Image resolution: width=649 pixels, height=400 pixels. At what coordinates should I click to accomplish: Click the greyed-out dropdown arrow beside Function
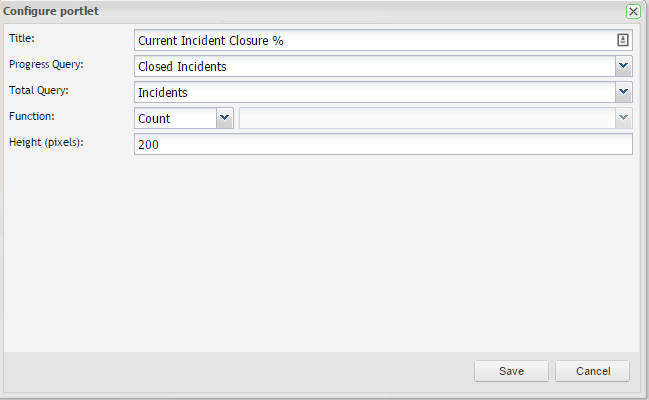[x=623, y=118]
